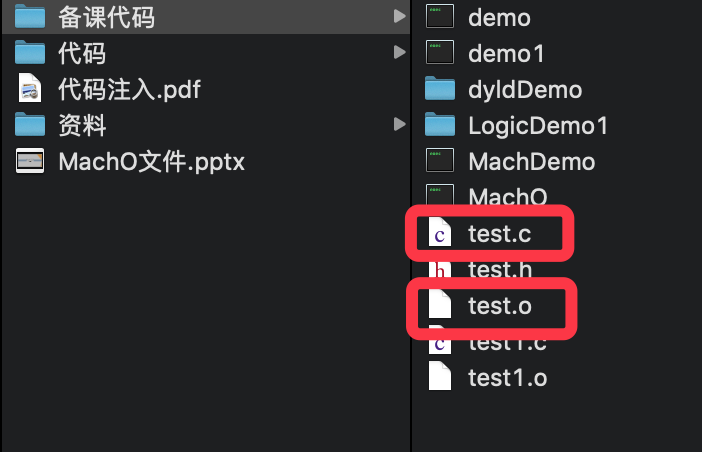Select the test.h header file
Viewport: 702px width, 452px height.
point(499,269)
